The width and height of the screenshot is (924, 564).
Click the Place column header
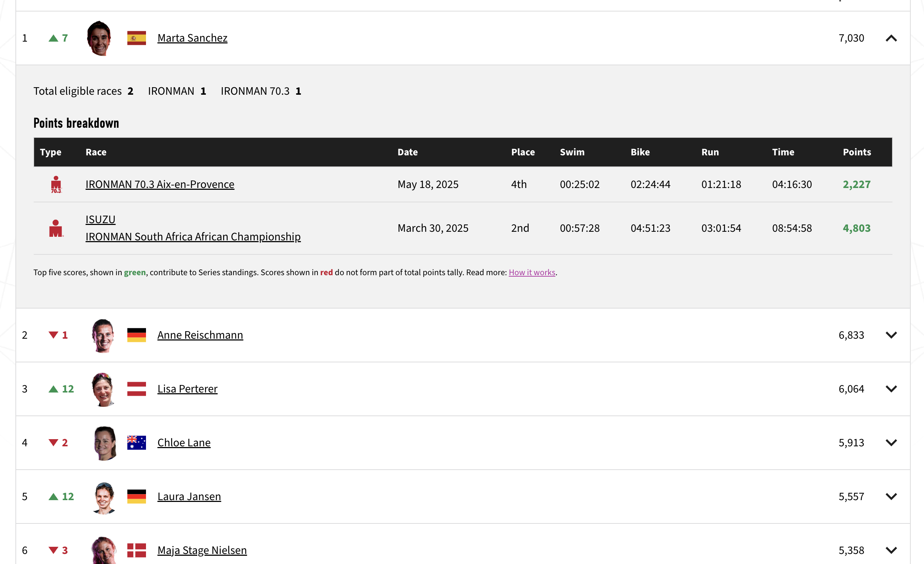point(523,152)
